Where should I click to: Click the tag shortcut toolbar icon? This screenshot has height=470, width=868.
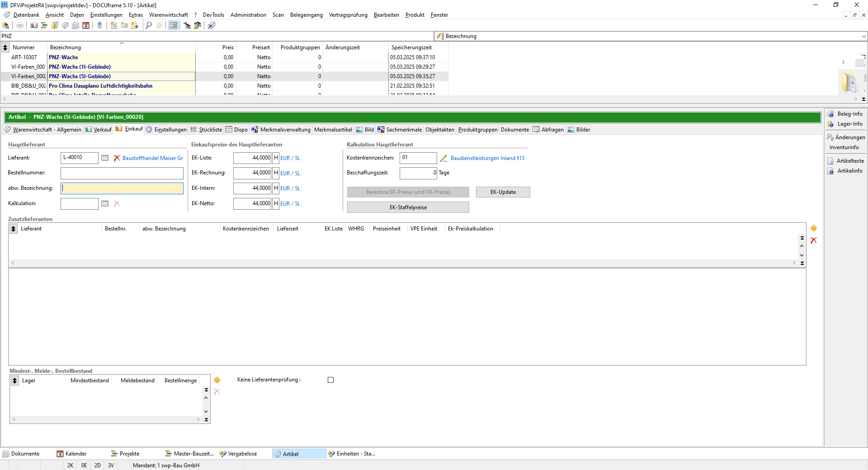pyautogui.click(x=212, y=25)
